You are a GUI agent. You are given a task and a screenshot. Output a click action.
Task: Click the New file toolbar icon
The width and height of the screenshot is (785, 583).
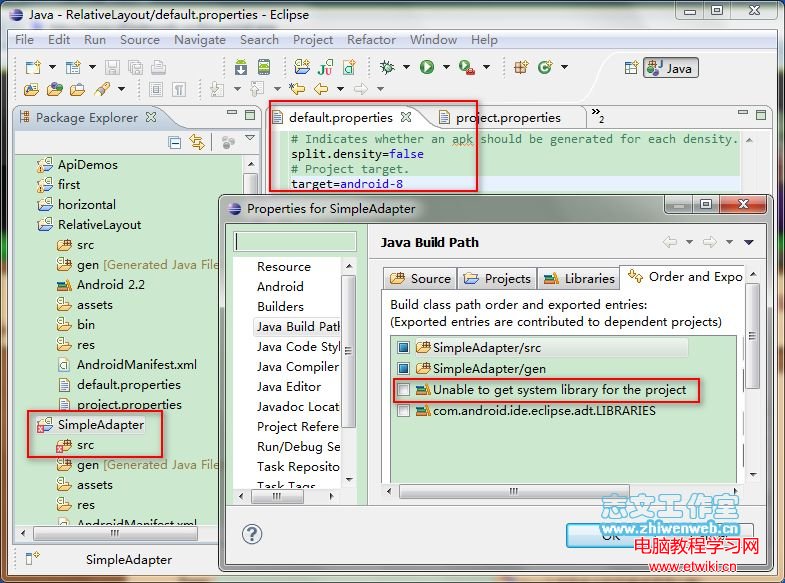[x=34, y=67]
